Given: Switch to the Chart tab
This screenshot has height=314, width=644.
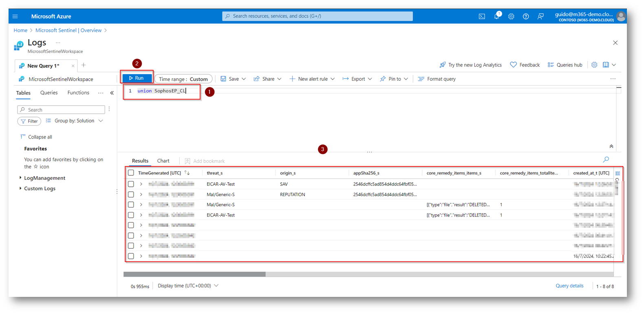Looking at the screenshot, I should coord(163,161).
